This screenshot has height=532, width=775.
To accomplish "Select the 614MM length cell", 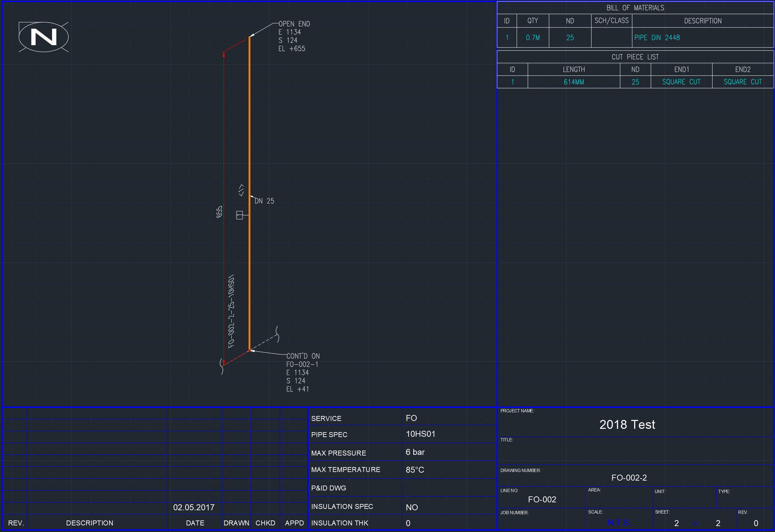I will pyautogui.click(x=574, y=82).
